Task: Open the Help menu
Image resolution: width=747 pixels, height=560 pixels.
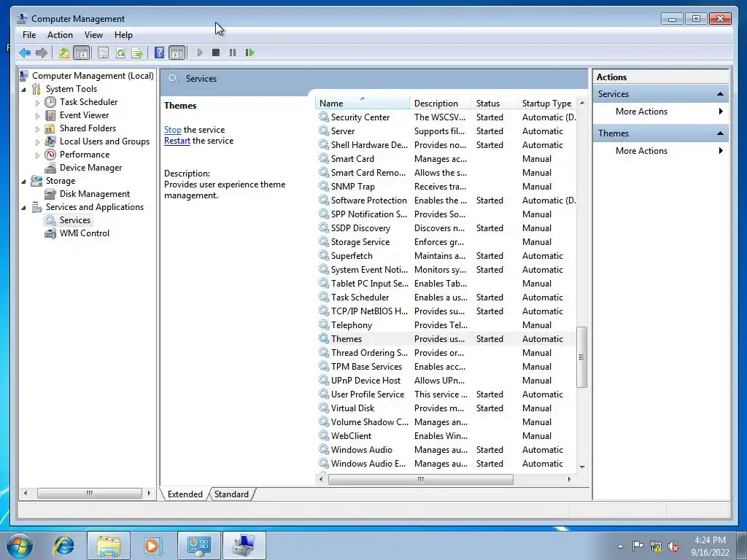Action: coord(123,35)
